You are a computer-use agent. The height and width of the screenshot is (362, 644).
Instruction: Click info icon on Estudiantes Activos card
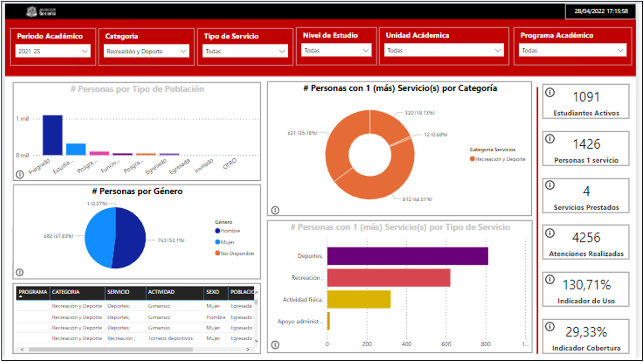click(550, 92)
